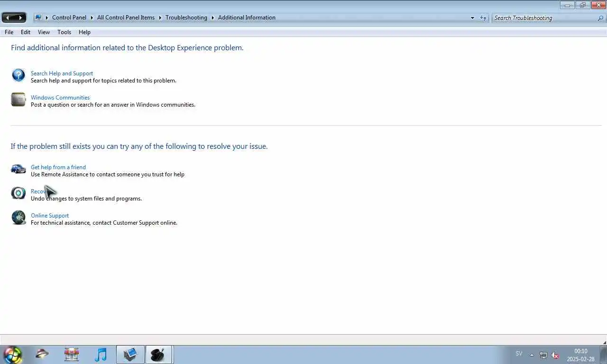Open the hat icon pinned on taskbar

42,355
